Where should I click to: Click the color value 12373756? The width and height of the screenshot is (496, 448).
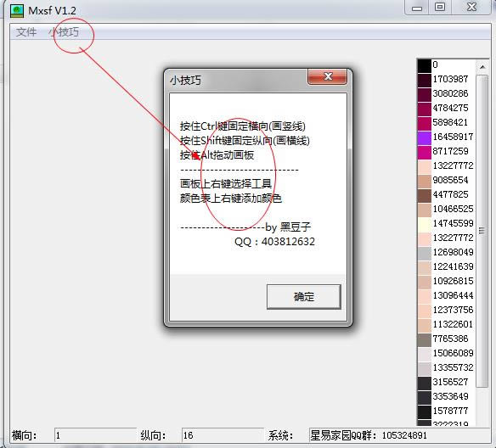click(453, 310)
